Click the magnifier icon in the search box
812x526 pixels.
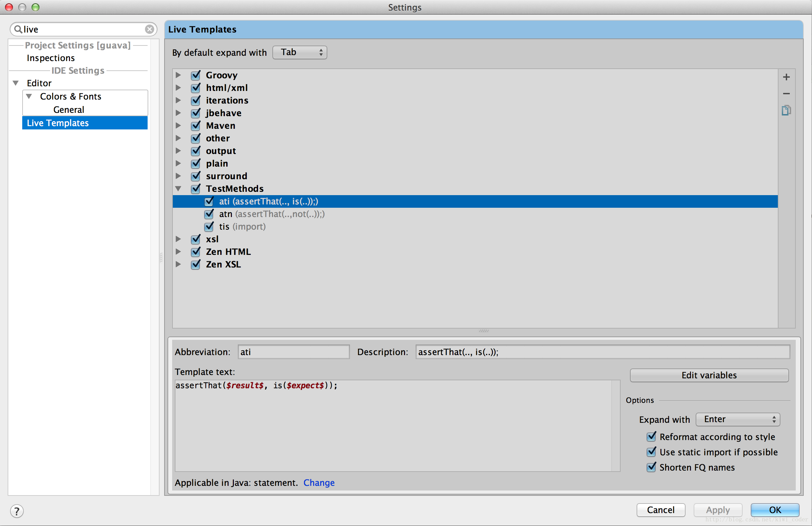point(18,29)
